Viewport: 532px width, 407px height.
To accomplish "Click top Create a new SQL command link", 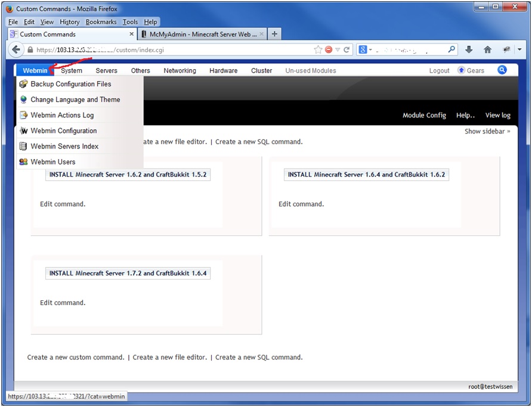I will (259, 142).
